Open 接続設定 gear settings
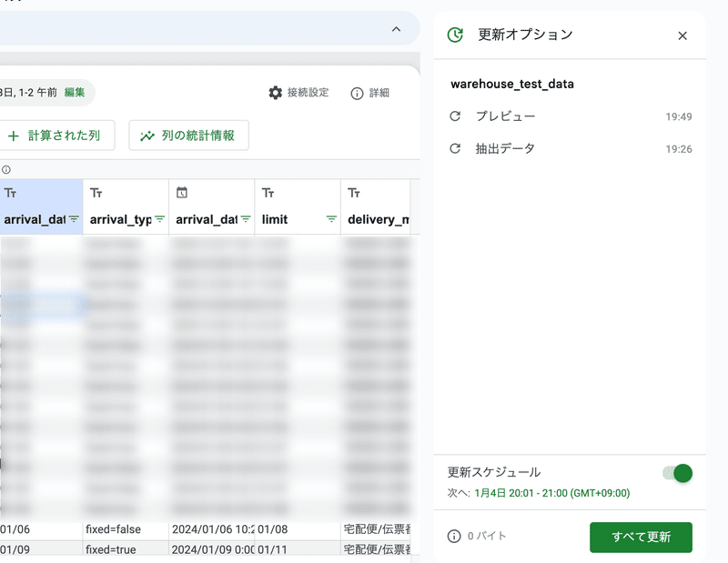 [298, 93]
